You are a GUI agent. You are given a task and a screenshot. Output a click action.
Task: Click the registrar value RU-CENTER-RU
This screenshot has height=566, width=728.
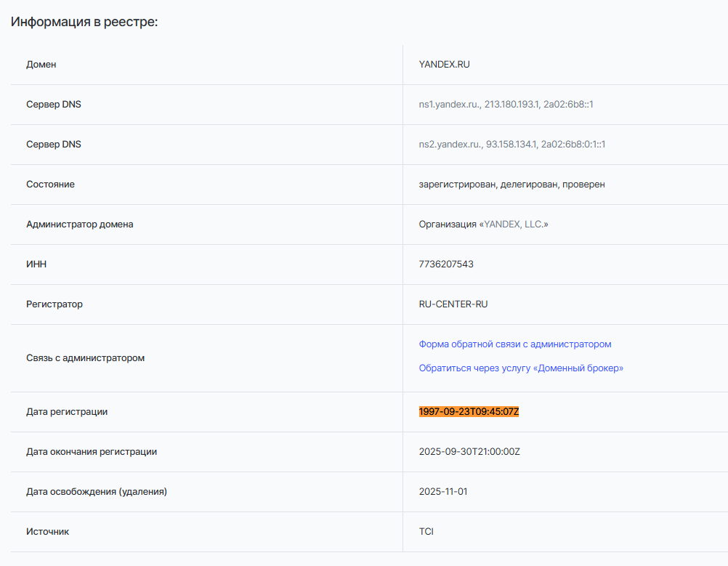453,304
